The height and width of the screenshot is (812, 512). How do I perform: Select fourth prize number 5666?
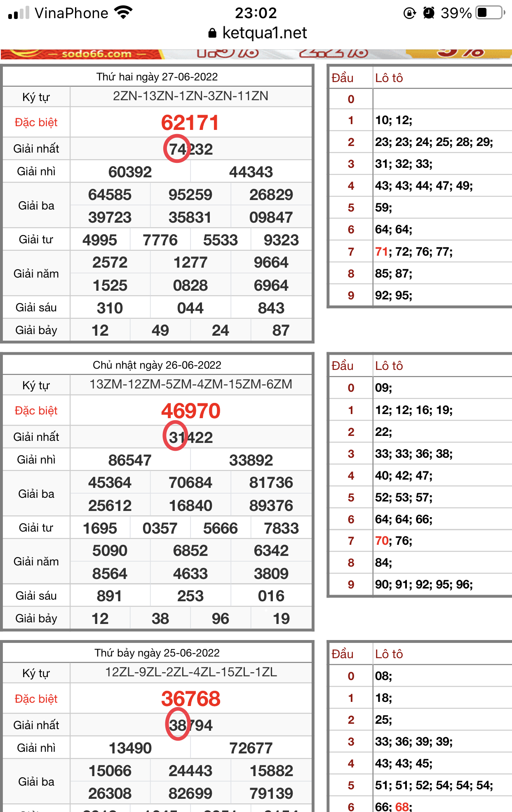click(221, 528)
